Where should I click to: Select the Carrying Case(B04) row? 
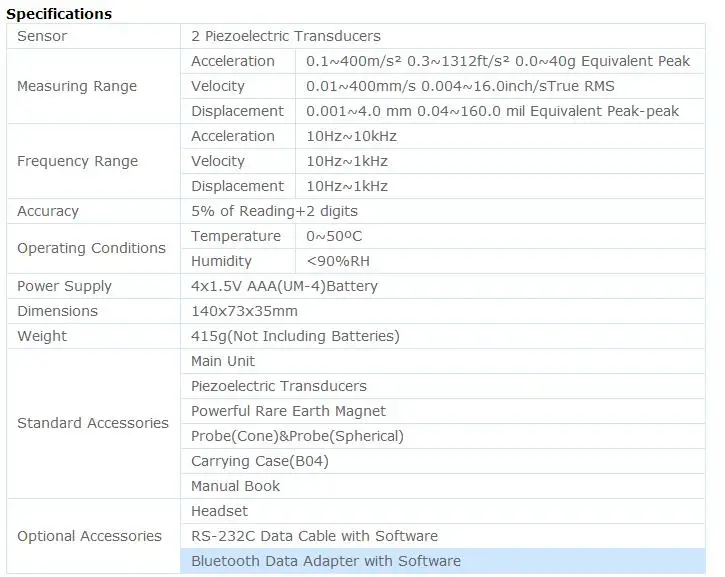click(442, 461)
